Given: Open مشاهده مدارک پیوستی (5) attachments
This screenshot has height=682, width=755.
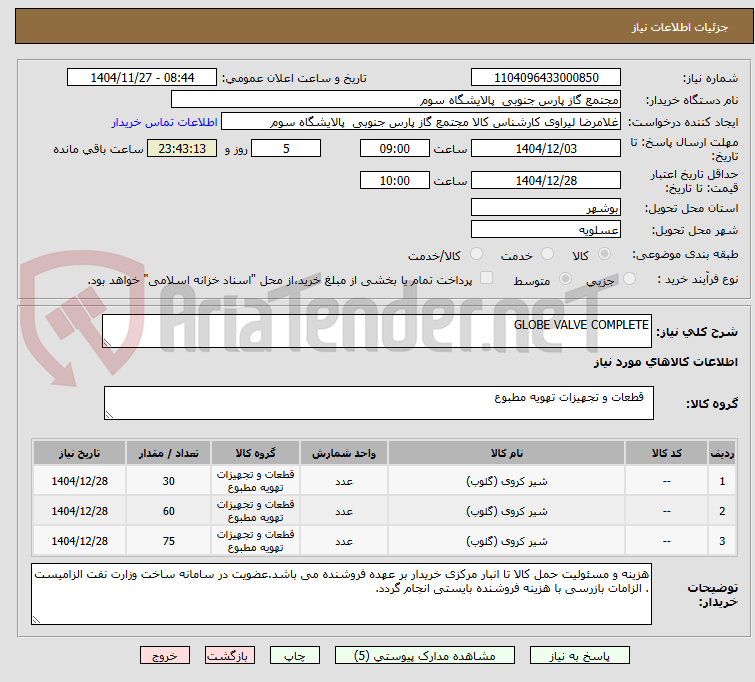Looking at the screenshot, I should click(x=425, y=656).
